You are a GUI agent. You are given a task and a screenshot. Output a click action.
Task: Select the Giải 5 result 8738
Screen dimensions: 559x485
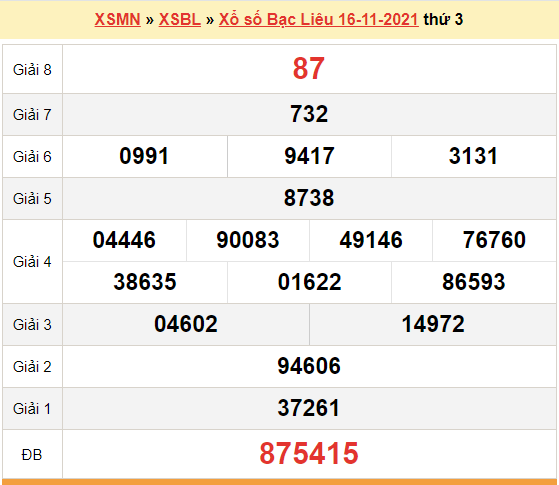[x=309, y=198]
